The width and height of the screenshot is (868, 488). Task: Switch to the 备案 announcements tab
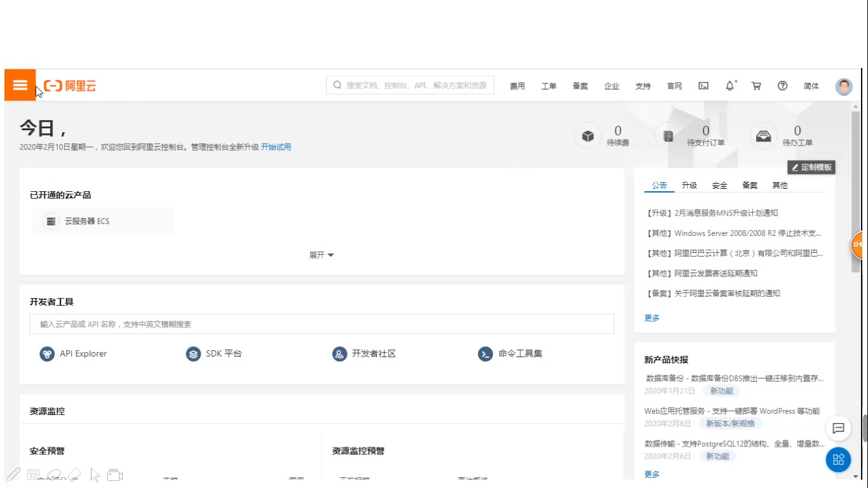[750, 186]
